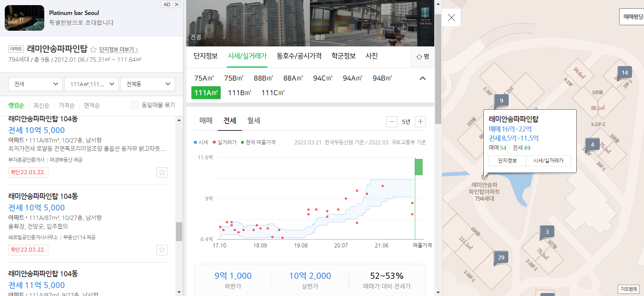Save second 10억 5,000 listing star
This screenshot has width=644, height=296.
click(x=162, y=250)
